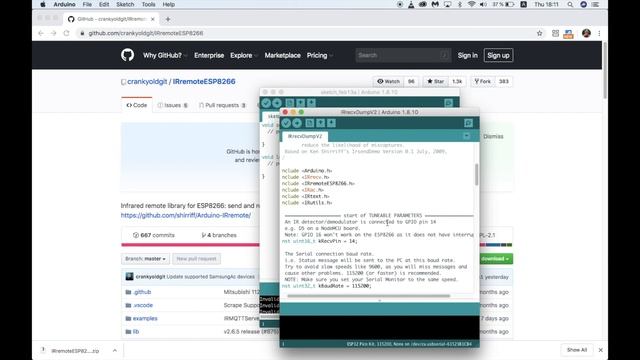Open the examples folder

point(145,318)
